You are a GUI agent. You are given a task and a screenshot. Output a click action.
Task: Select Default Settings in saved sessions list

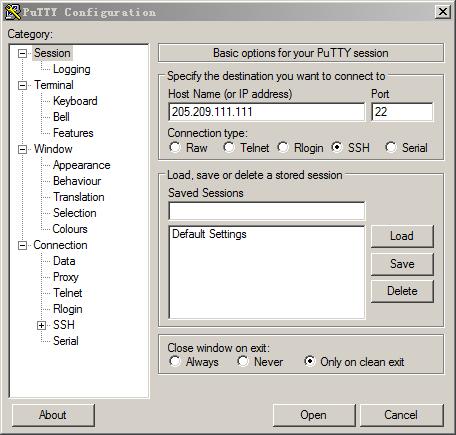pyautogui.click(x=209, y=234)
